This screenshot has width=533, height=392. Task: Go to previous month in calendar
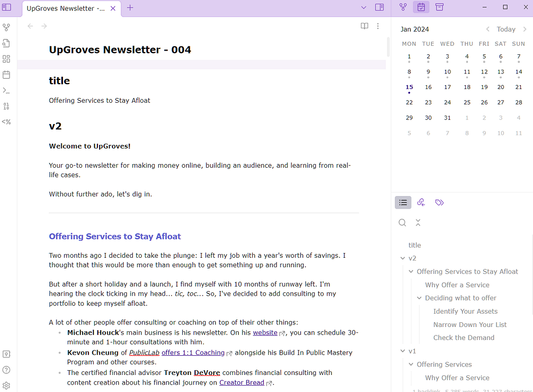(x=488, y=29)
